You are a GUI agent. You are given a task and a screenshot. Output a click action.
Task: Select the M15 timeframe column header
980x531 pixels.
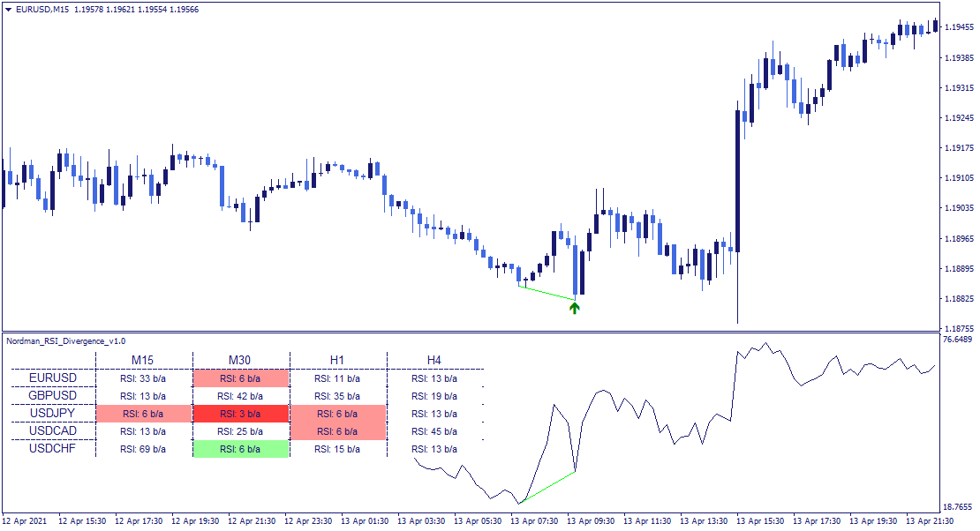pos(142,361)
